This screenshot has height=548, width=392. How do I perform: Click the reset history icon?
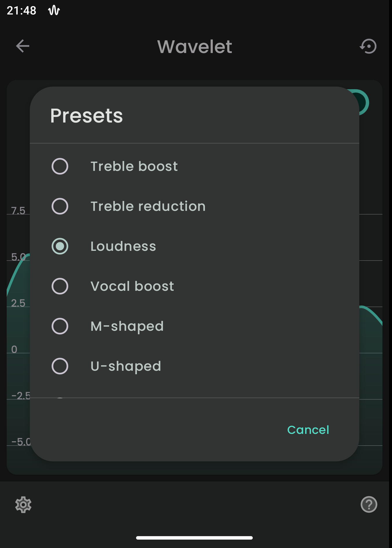pyautogui.click(x=368, y=46)
